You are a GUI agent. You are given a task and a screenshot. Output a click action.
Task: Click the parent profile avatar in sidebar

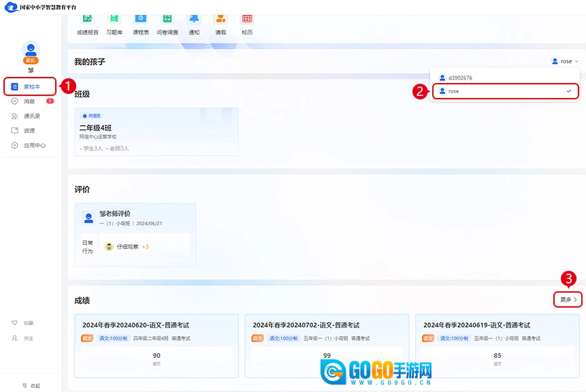(31, 50)
